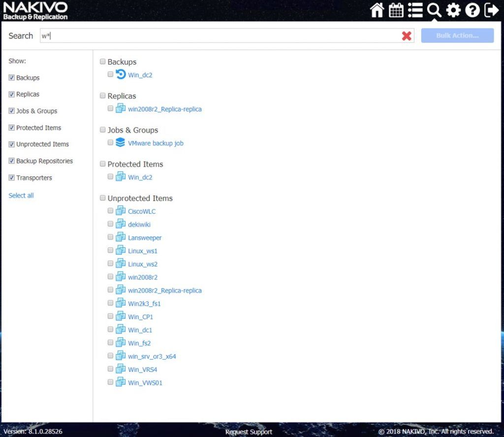Open the Help question mark icon
Image resolution: width=504 pixels, height=437 pixels.
pyautogui.click(x=472, y=10)
